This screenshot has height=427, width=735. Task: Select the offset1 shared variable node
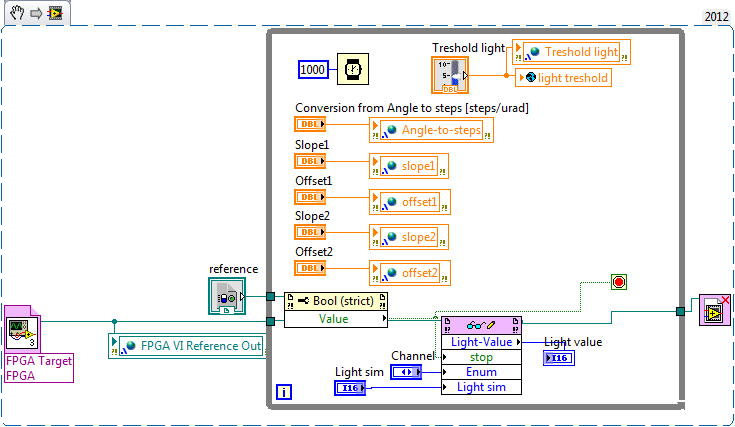[410, 202]
